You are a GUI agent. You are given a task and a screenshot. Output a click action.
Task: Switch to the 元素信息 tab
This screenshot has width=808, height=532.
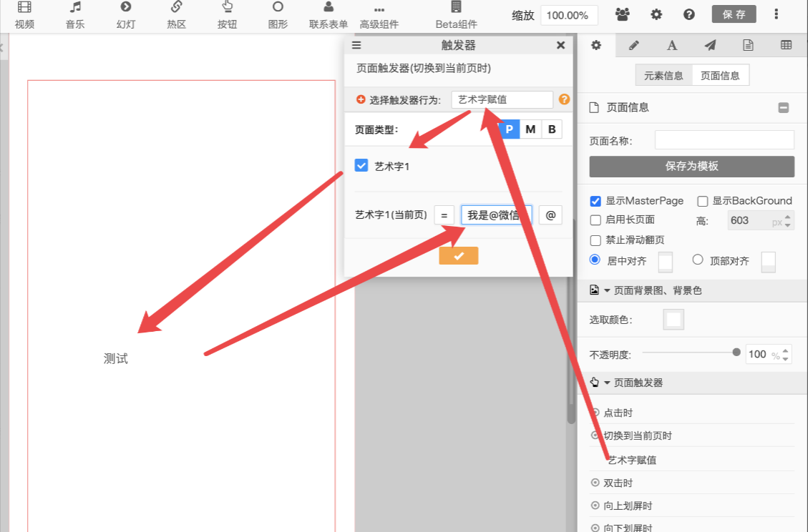click(663, 76)
